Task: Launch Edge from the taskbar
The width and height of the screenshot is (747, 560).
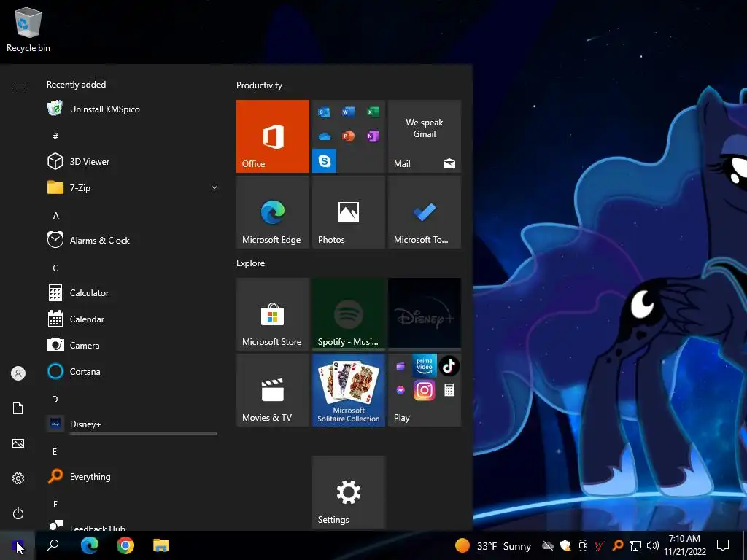Action: coord(89,545)
